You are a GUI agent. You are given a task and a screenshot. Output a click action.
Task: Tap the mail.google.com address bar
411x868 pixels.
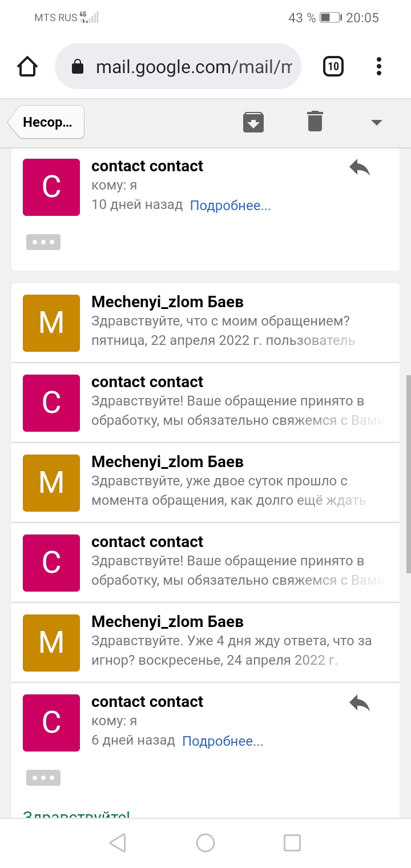click(178, 67)
